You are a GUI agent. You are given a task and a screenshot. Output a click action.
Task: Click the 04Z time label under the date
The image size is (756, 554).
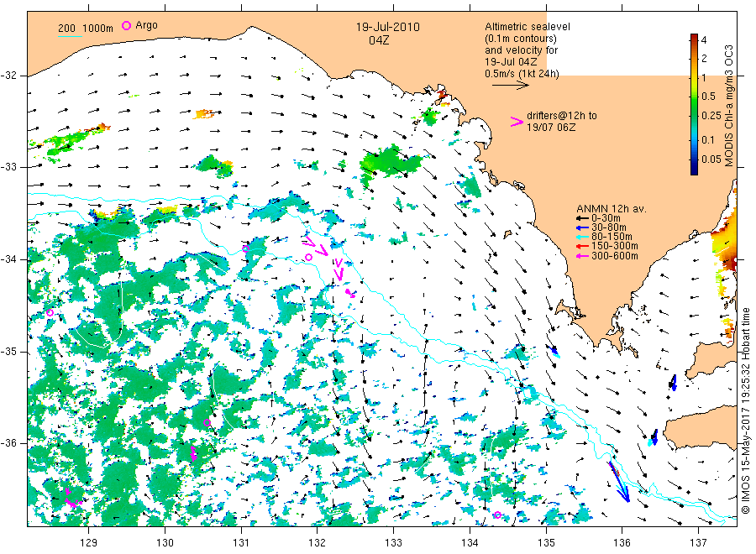point(379,40)
